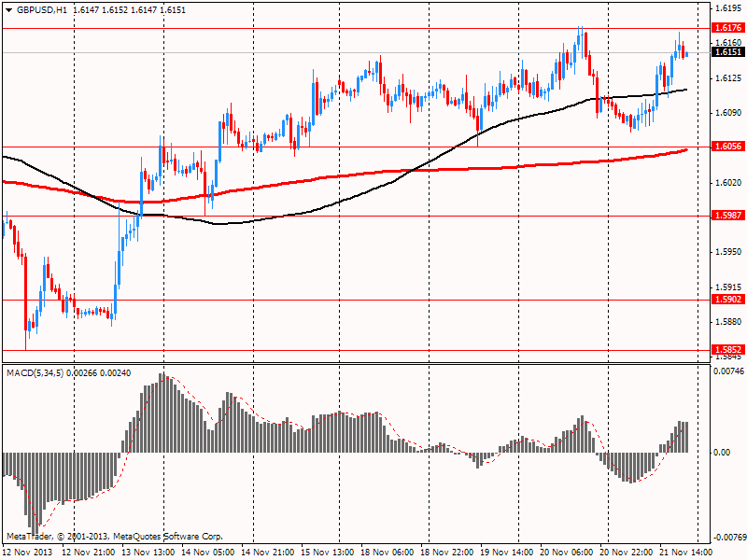The height and width of the screenshot is (560, 747).
Task: Click the 20 Nov 22:00 time axis label
Action: pyautogui.click(x=627, y=552)
